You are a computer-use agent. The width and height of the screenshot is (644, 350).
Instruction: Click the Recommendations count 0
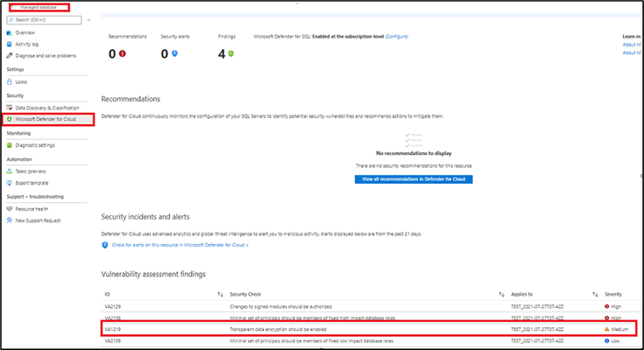tap(112, 53)
